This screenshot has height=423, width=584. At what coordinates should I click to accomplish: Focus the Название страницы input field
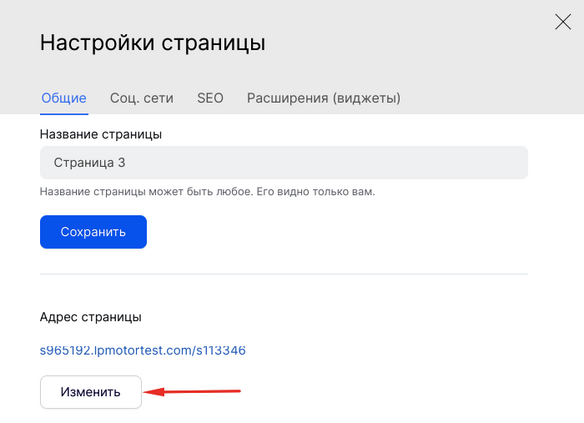284,163
